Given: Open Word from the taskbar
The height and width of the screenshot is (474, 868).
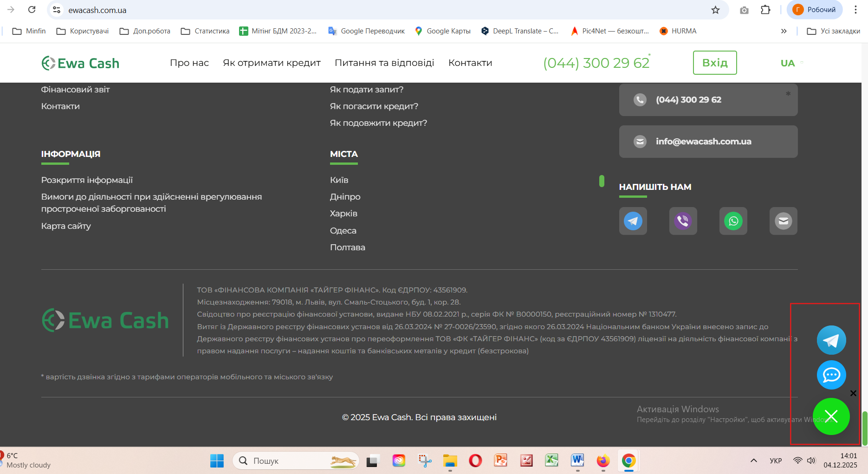Looking at the screenshot, I should tap(577, 461).
